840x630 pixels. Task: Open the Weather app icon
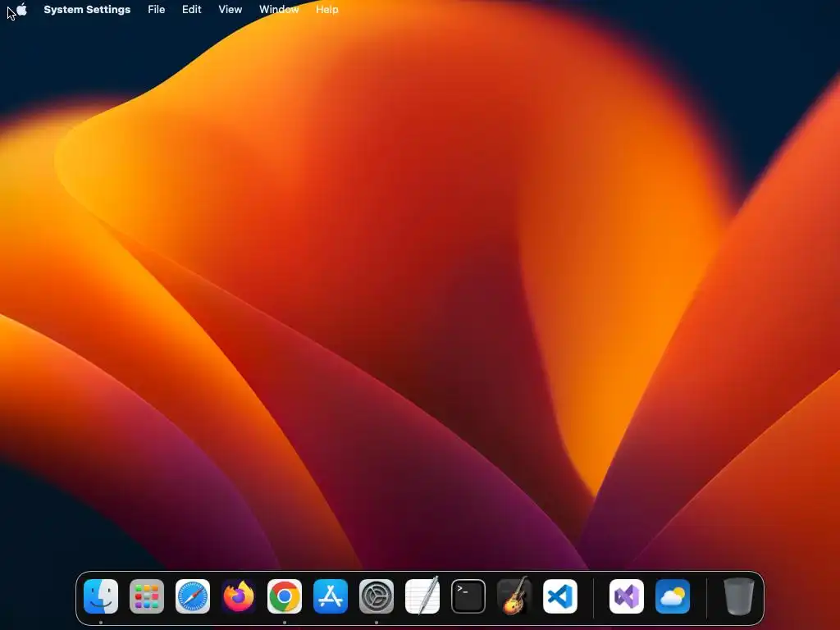click(x=673, y=596)
